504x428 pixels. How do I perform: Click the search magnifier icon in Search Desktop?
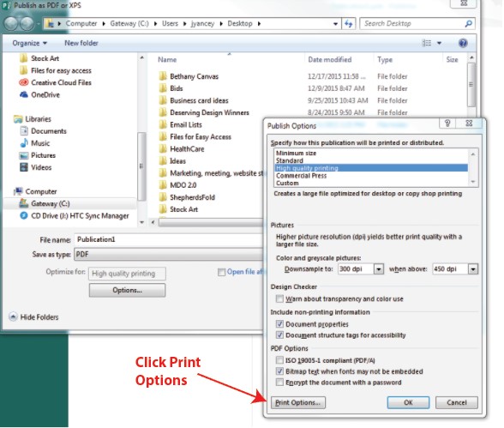(468, 23)
